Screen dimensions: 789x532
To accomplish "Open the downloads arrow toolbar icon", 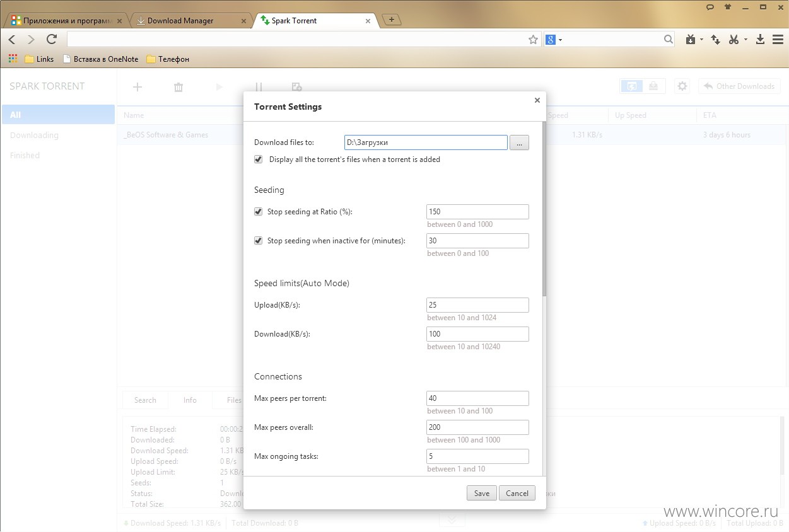I will click(760, 39).
